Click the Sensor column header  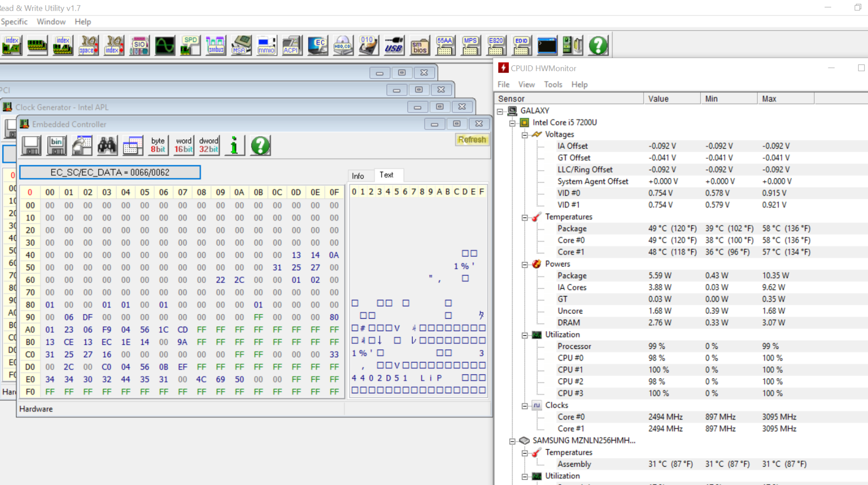[x=569, y=99]
